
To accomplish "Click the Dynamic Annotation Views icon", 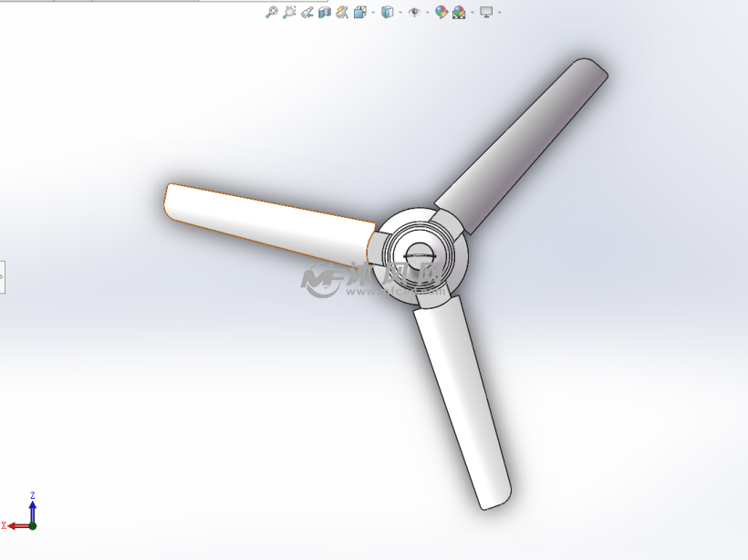I will point(342,12).
